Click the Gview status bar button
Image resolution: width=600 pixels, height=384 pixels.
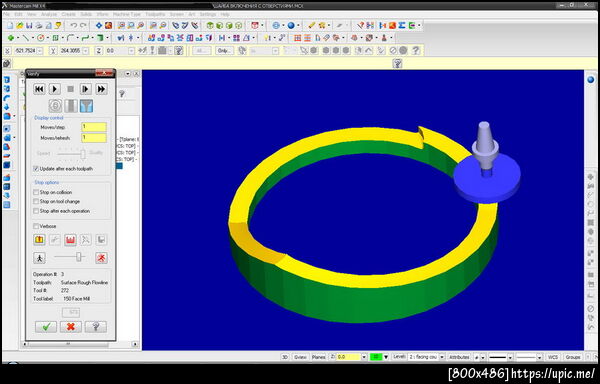click(x=300, y=357)
